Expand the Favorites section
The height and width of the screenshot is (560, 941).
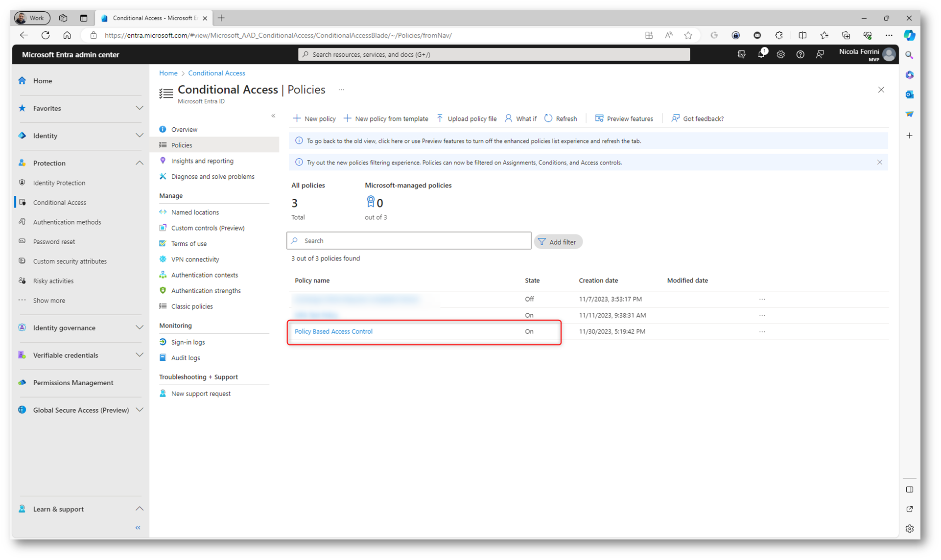tap(140, 108)
